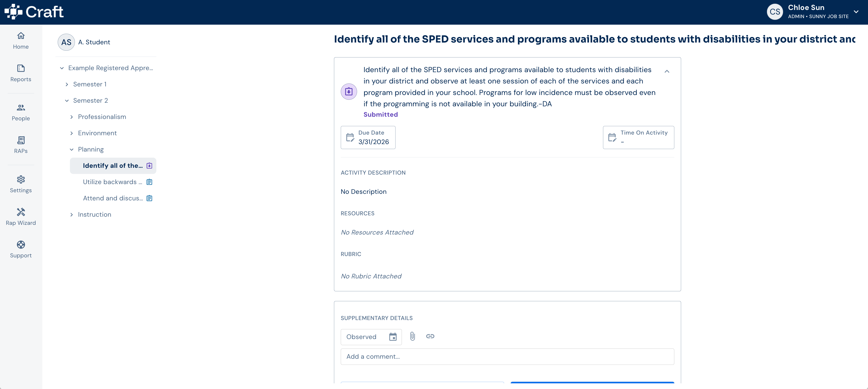The width and height of the screenshot is (868, 389).
Task: Collapse the activity details card chevron
Action: [x=667, y=71]
